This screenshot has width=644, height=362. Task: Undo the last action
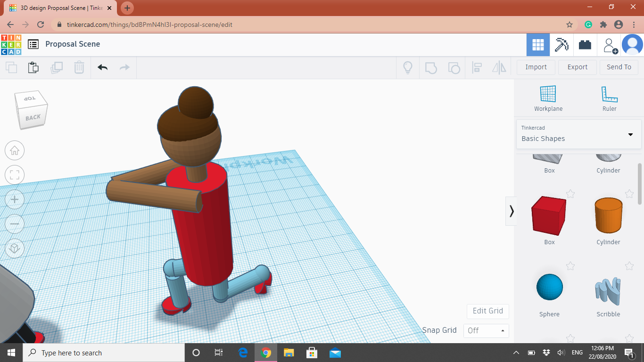tap(102, 67)
